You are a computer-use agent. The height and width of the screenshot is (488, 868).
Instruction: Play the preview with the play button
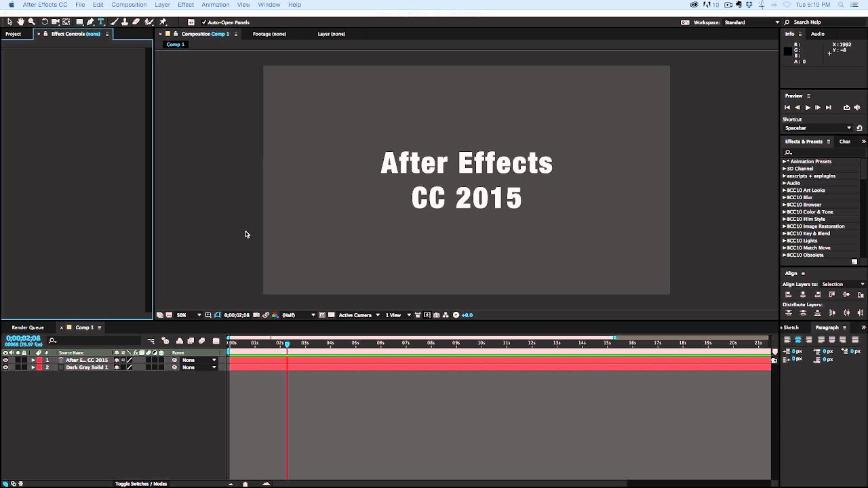point(808,108)
